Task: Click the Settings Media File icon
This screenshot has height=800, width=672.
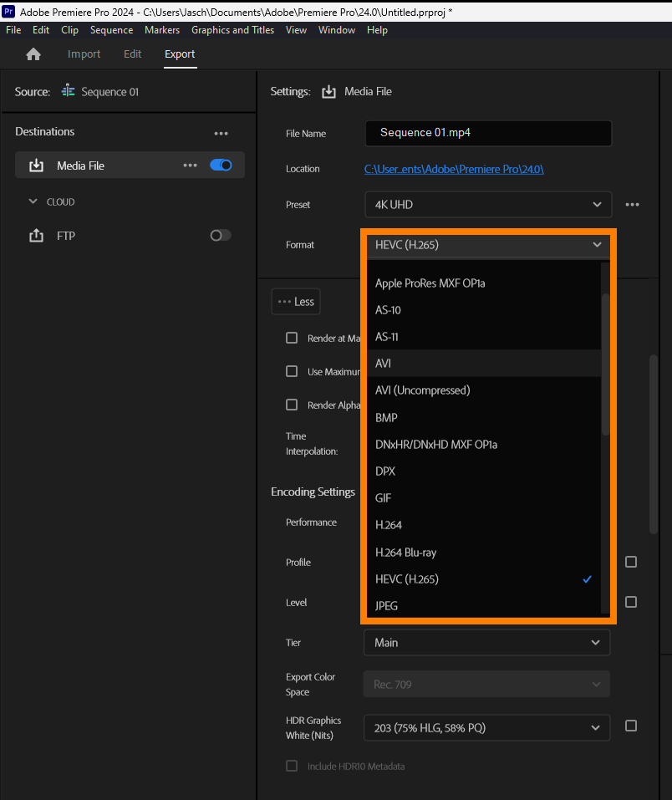Action: click(x=328, y=92)
